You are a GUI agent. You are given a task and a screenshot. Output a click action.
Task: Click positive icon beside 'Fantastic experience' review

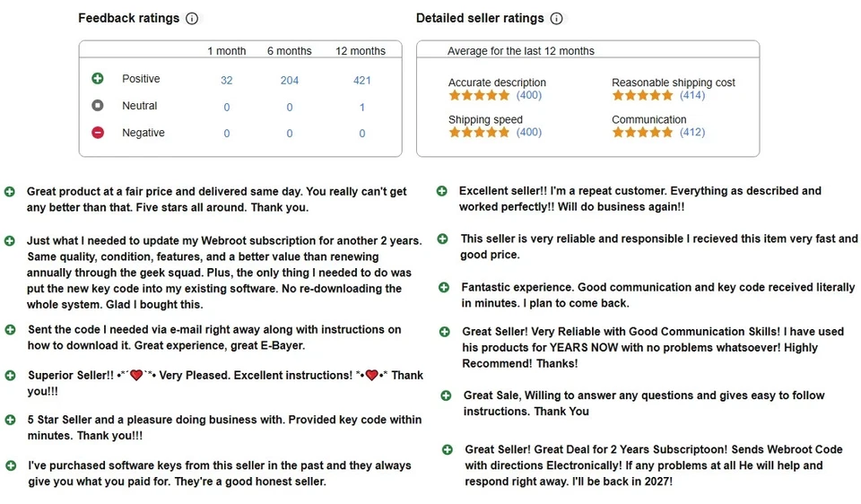coord(444,287)
